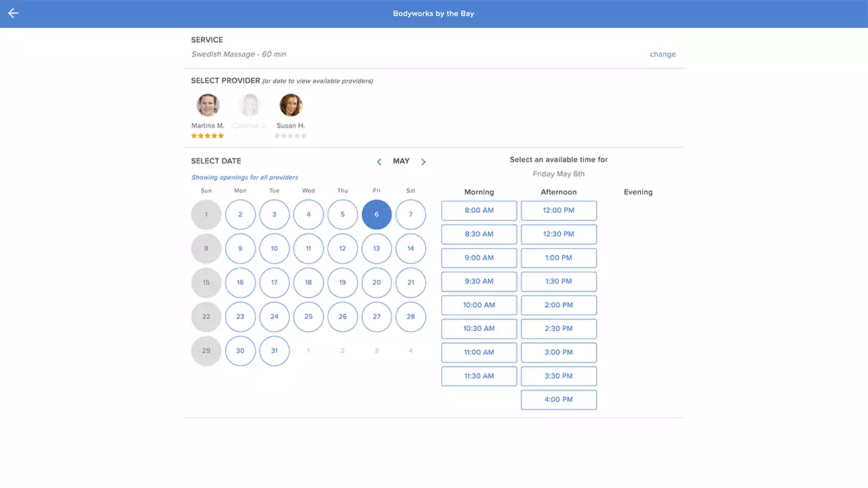Pick the 12:00 PM afternoon slot
Viewport: 868px width, 488px height.
pos(559,211)
